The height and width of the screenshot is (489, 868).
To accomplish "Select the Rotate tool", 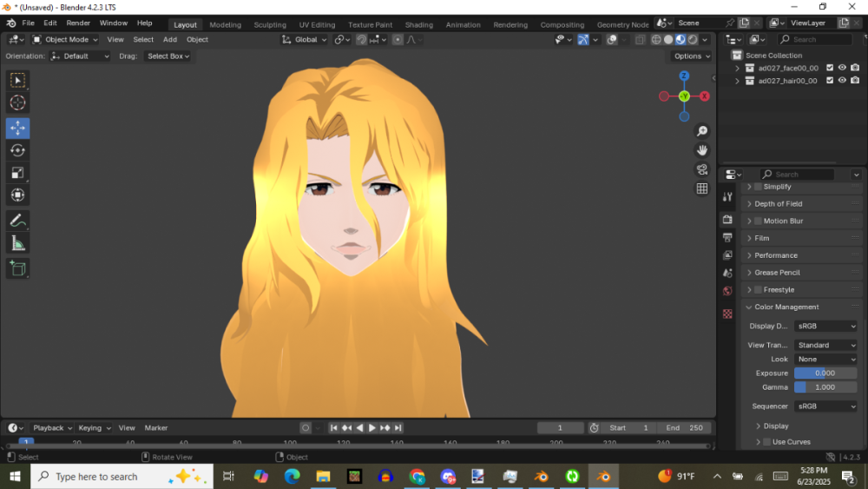I will point(17,150).
